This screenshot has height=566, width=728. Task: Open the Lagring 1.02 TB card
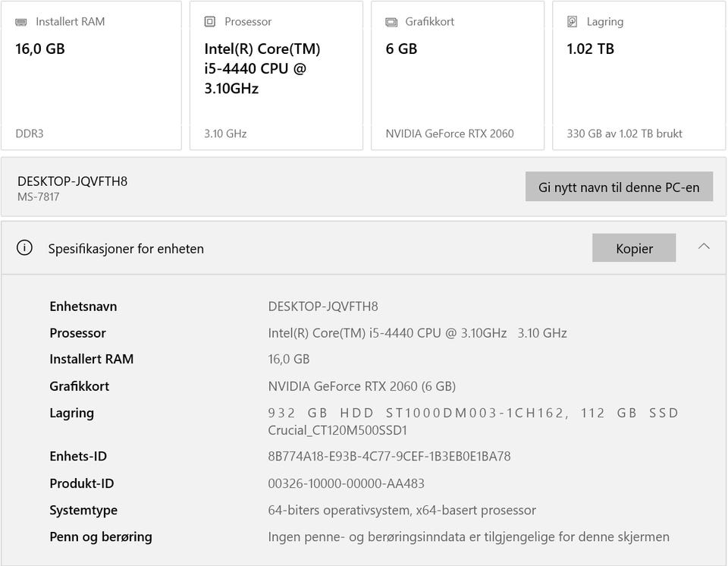639,76
